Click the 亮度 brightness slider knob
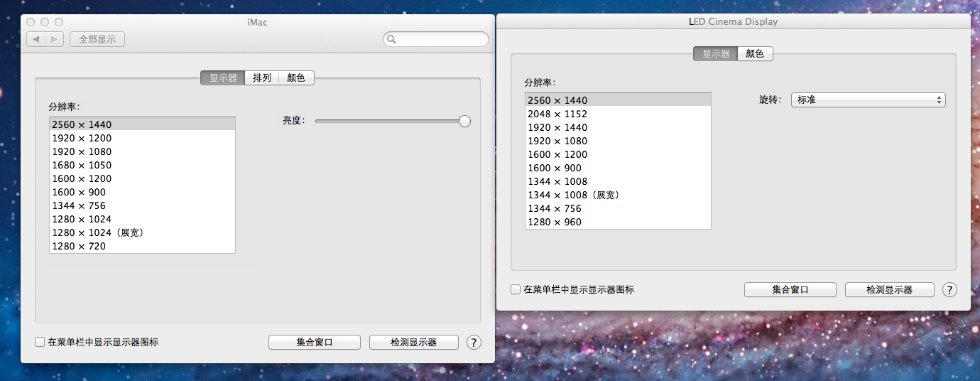The image size is (980, 381). pyautogui.click(x=464, y=121)
